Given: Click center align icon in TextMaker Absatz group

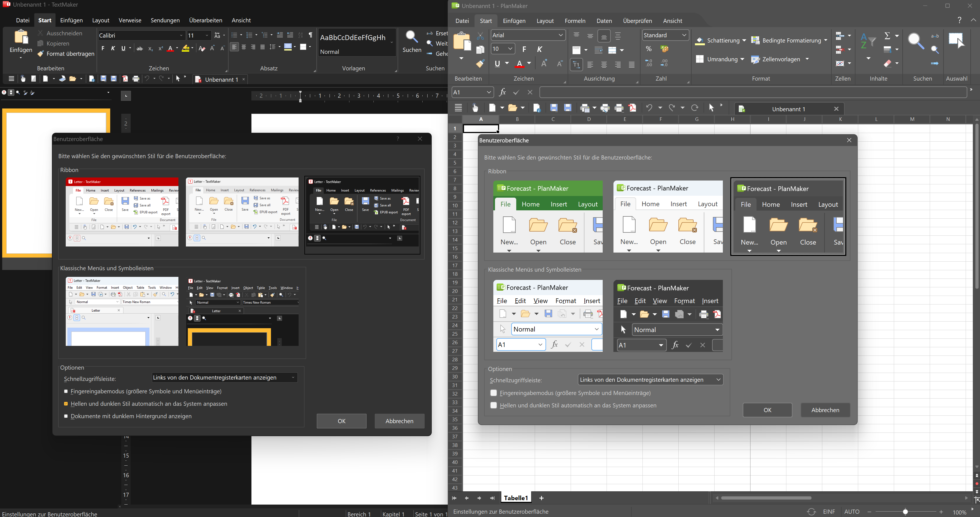Looking at the screenshot, I should click(x=244, y=47).
